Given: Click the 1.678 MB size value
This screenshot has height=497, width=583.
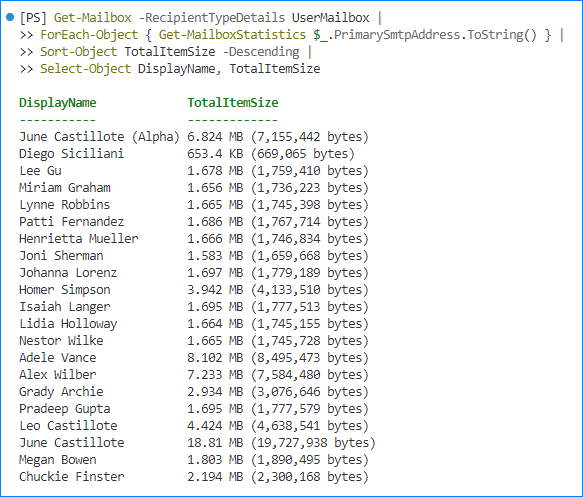Looking at the screenshot, I should pyautogui.click(x=215, y=171).
